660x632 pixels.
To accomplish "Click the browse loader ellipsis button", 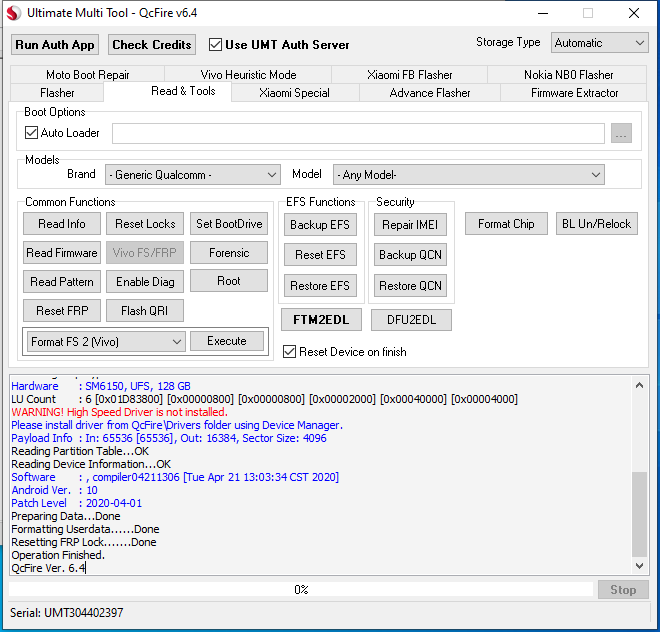I will [621, 133].
